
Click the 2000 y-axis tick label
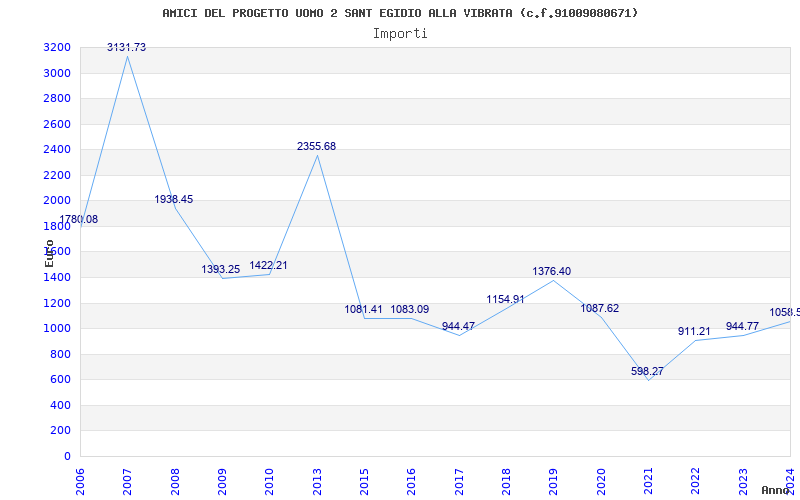(57, 201)
